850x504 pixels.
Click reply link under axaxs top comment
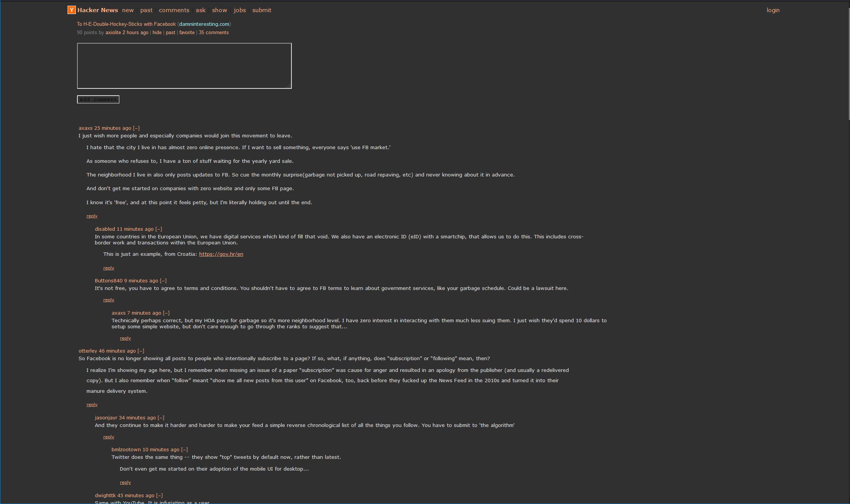[x=92, y=216]
